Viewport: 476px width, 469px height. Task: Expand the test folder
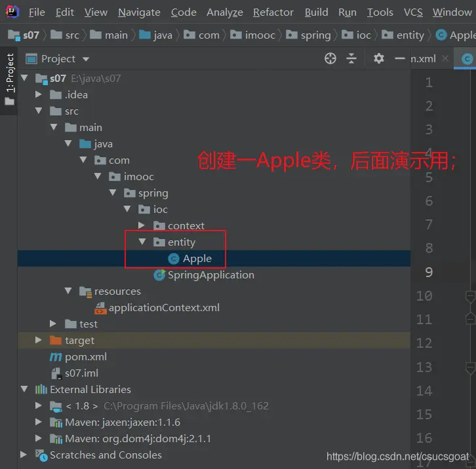[x=53, y=324]
